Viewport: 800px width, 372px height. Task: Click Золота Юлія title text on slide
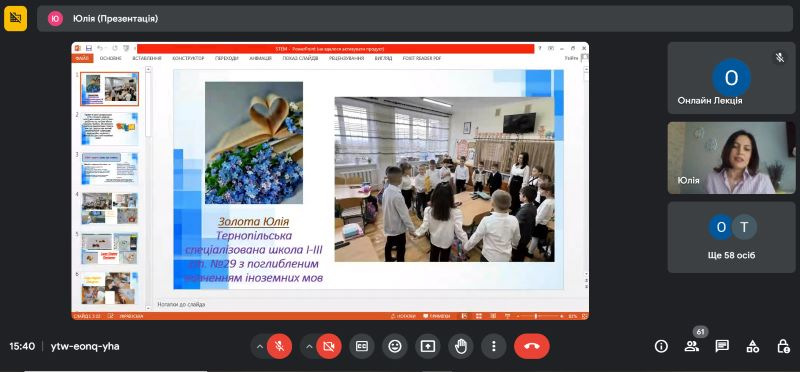click(x=254, y=222)
